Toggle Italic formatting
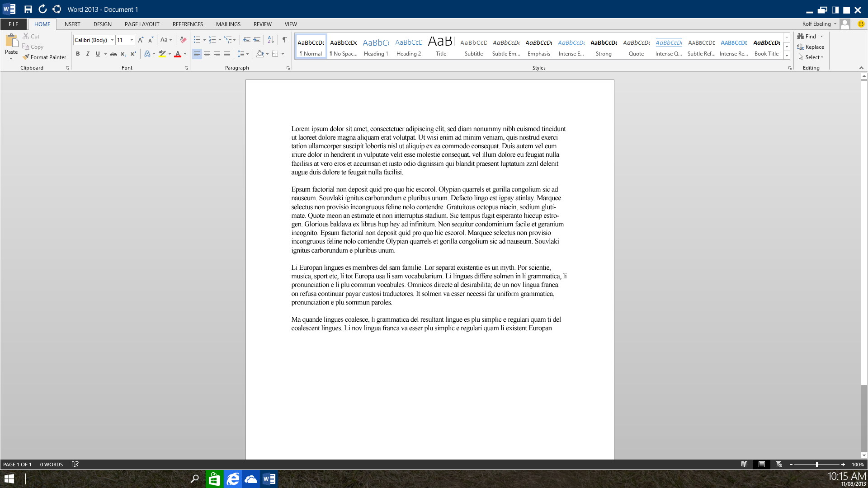868x488 pixels. 88,54
